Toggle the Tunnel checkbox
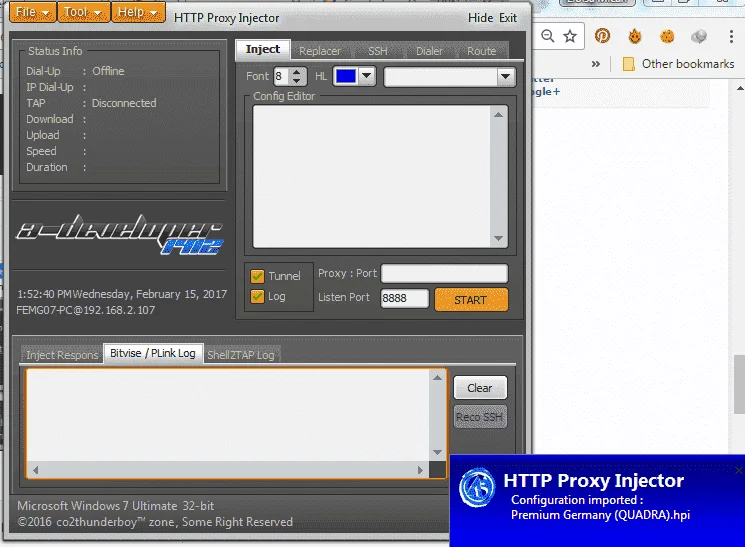 (x=257, y=276)
